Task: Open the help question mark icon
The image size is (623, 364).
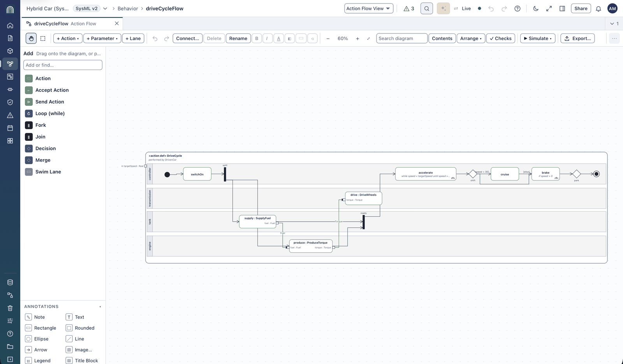Action: click(x=517, y=9)
